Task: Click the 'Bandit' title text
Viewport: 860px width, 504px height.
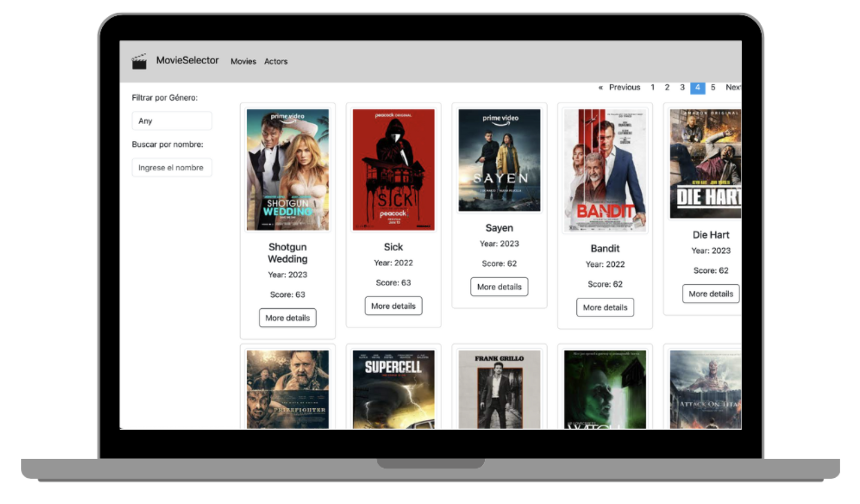Action: point(605,248)
